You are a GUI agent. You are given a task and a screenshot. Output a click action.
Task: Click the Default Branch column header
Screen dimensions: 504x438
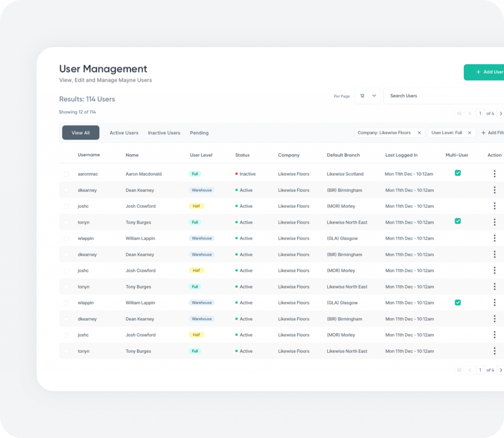(x=343, y=155)
